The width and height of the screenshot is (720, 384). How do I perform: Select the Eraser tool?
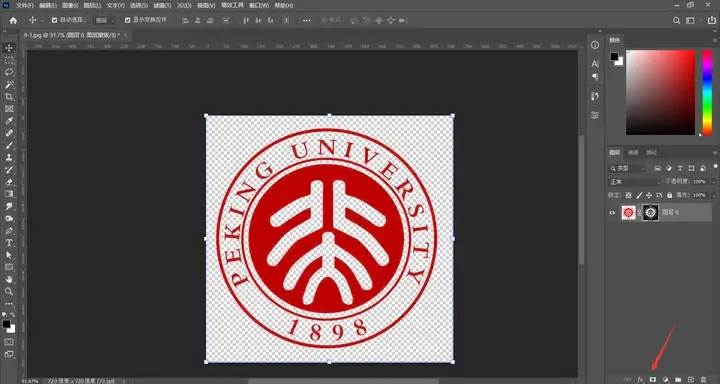(x=9, y=182)
